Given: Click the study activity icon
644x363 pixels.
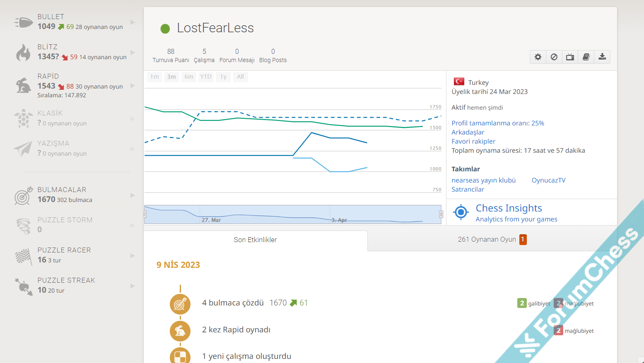Looking at the screenshot, I should 180,356.
